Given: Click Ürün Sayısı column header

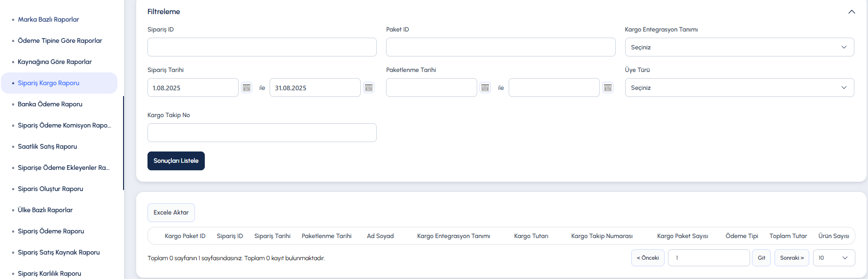Looking at the screenshot, I should pyautogui.click(x=834, y=236).
